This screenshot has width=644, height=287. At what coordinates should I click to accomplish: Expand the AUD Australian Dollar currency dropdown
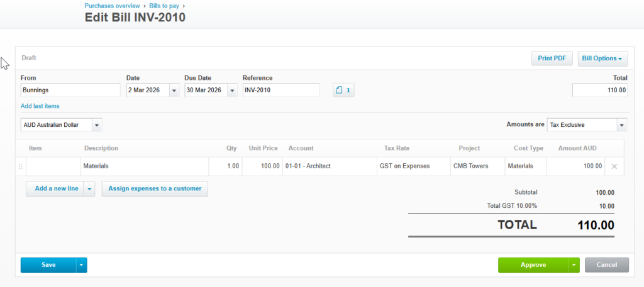pos(97,125)
